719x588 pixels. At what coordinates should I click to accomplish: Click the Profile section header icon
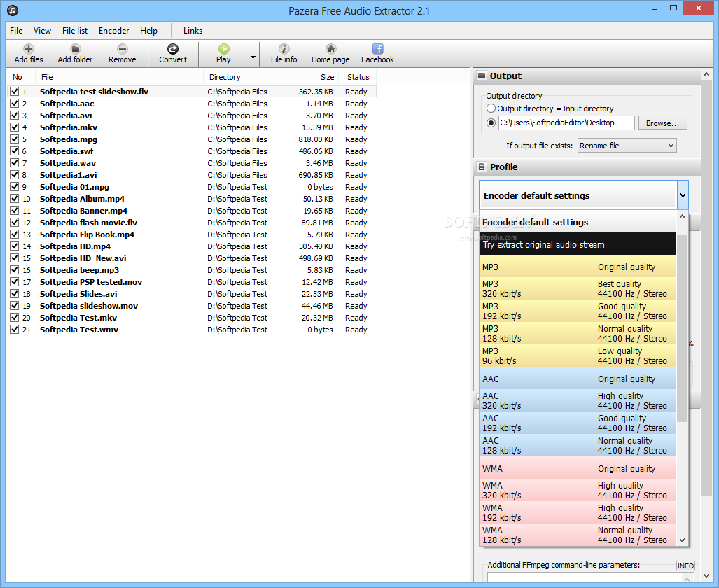pos(482,167)
